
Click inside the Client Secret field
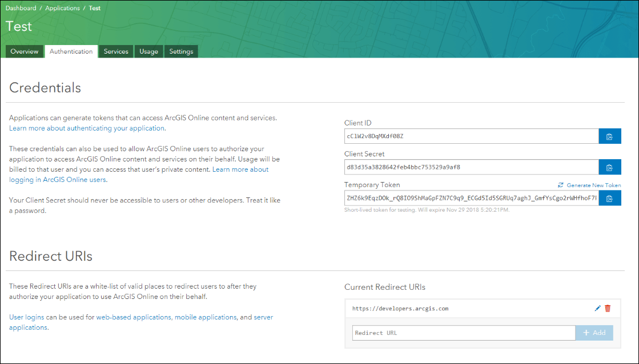pos(471,167)
